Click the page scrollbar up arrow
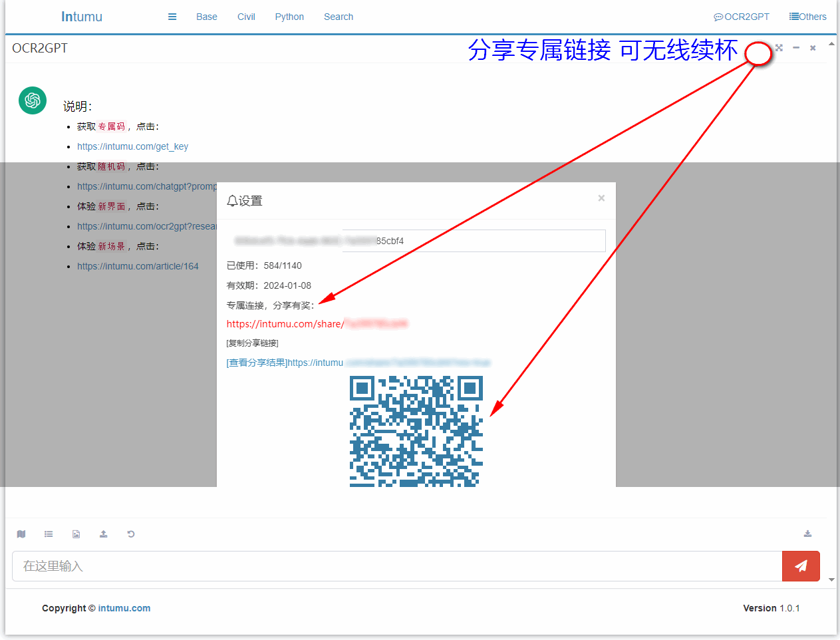840x640 pixels. (x=831, y=44)
